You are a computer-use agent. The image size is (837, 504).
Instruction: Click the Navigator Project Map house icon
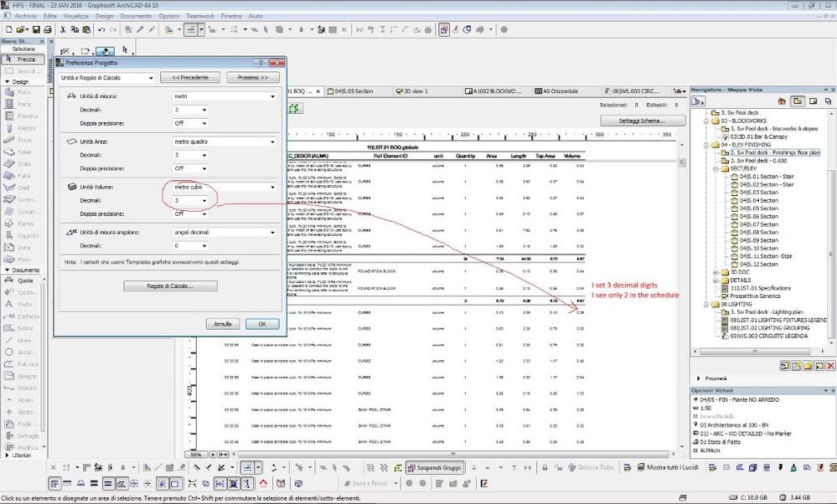tap(781, 101)
